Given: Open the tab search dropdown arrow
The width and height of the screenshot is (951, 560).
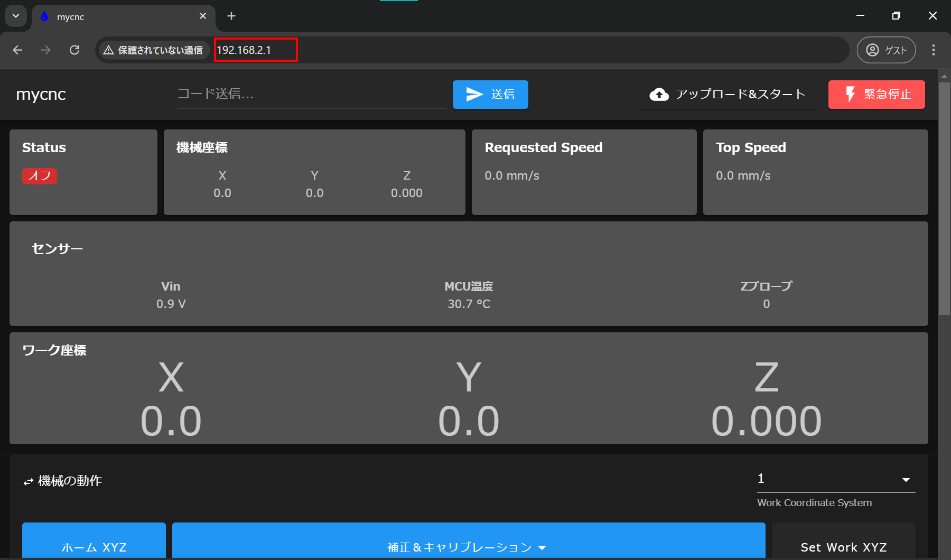Looking at the screenshot, I should (16, 16).
